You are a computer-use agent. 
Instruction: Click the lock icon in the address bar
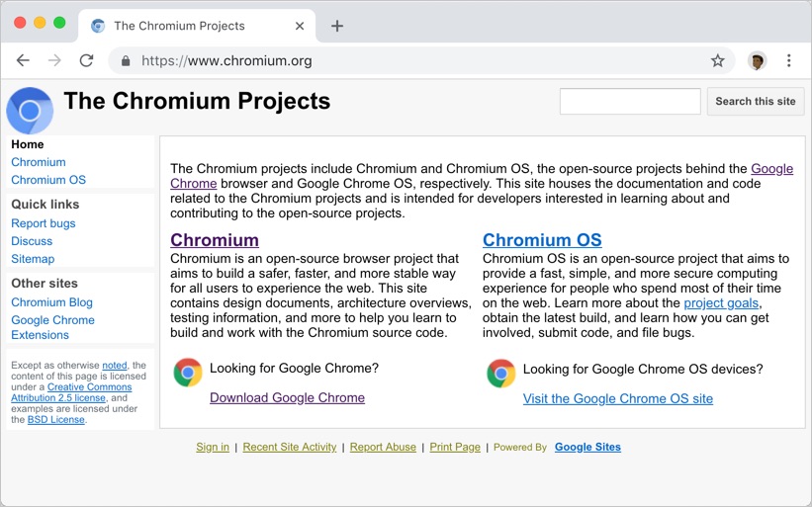coord(126,61)
